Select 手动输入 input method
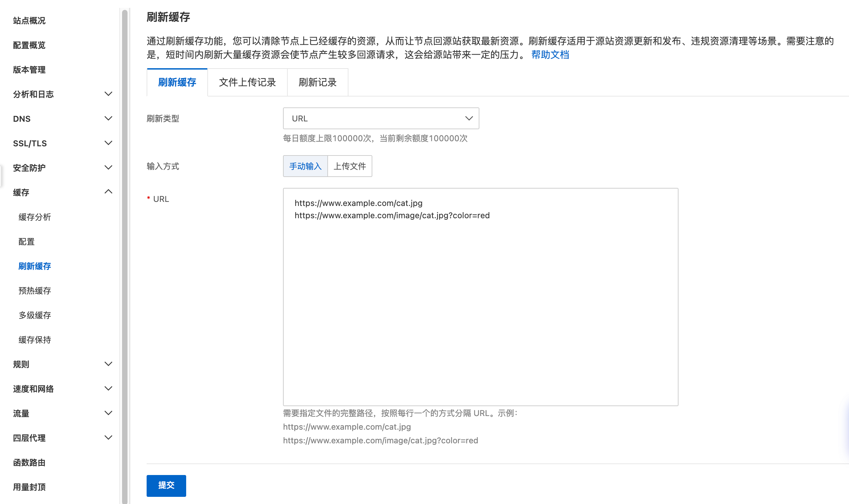Image resolution: width=849 pixels, height=504 pixels. tap(305, 166)
